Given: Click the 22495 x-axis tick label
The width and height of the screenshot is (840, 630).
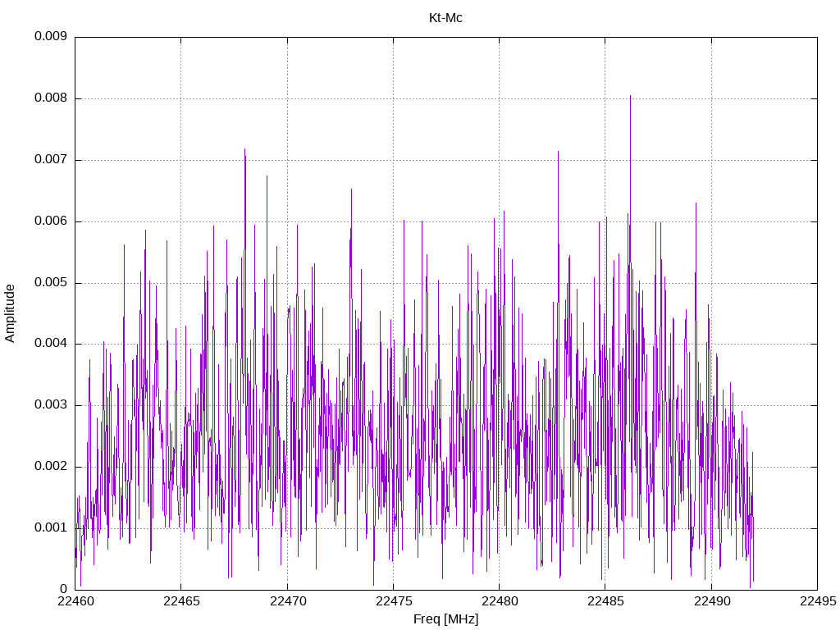Looking at the screenshot, I should point(817,601).
